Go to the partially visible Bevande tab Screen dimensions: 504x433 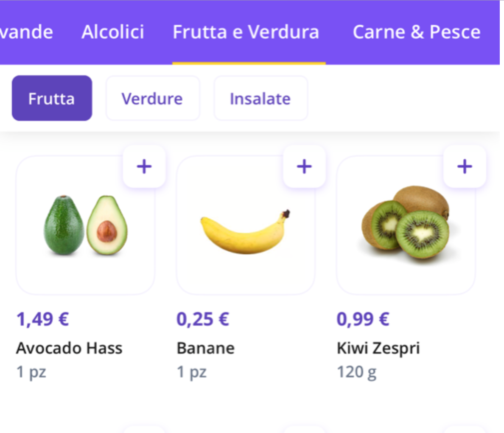(x=25, y=32)
